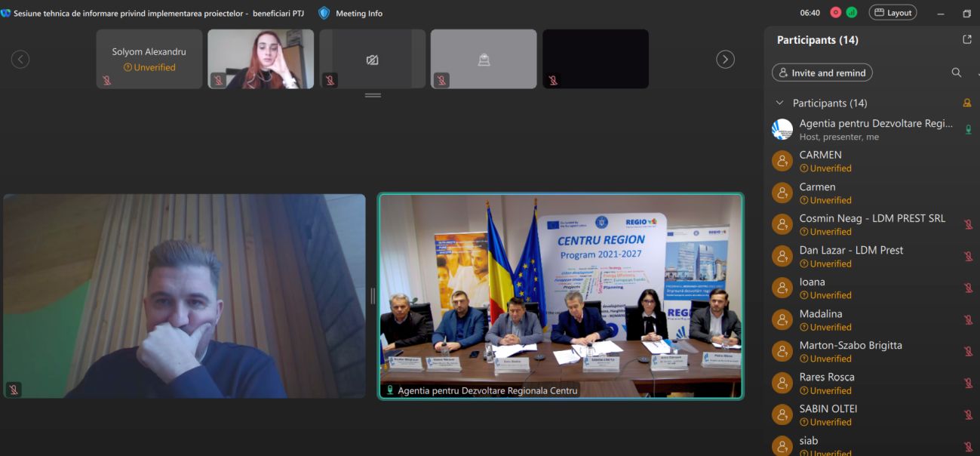Show previous video thumbnails with left arrow
This screenshot has width=980, height=456.
[x=20, y=60]
